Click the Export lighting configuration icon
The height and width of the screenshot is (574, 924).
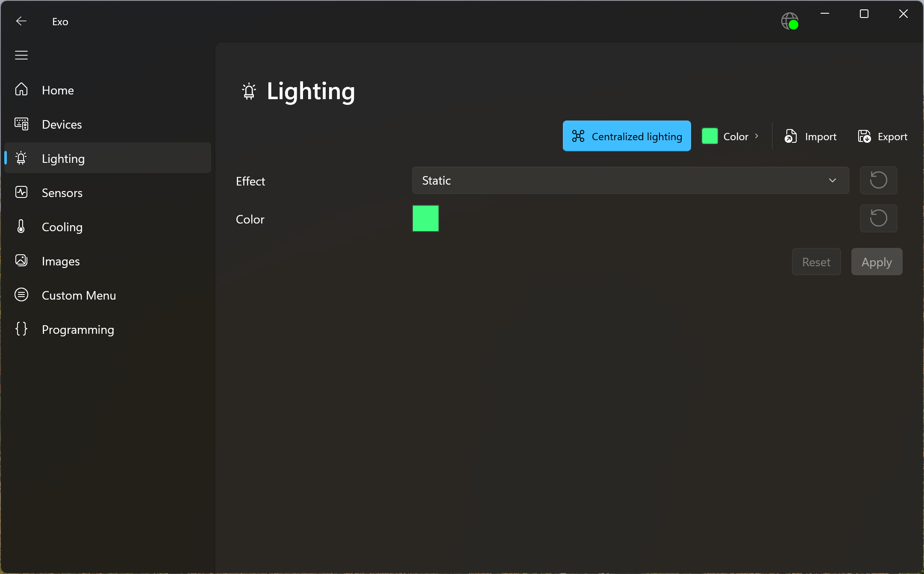click(864, 136)
